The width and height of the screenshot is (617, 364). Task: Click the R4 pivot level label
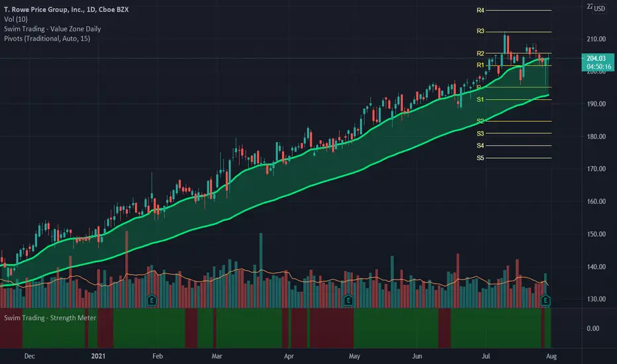(481, 10)
